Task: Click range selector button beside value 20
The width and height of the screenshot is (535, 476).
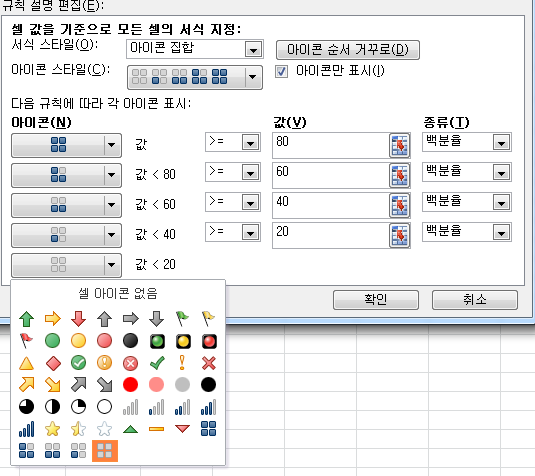Action: [400, 235]
